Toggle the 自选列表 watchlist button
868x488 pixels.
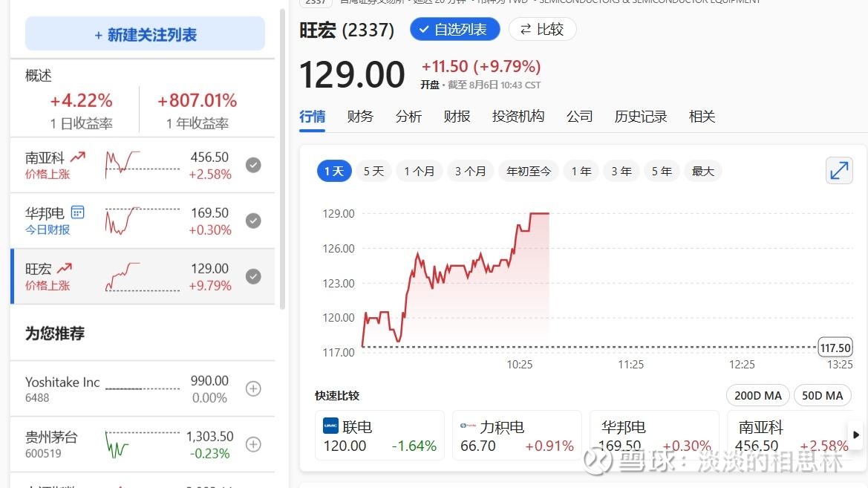click(454, 30)
